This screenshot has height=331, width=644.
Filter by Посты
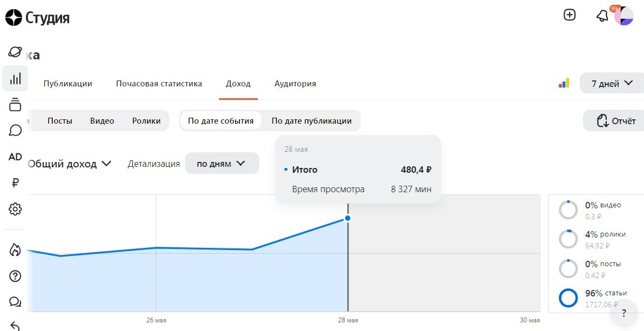59,121
